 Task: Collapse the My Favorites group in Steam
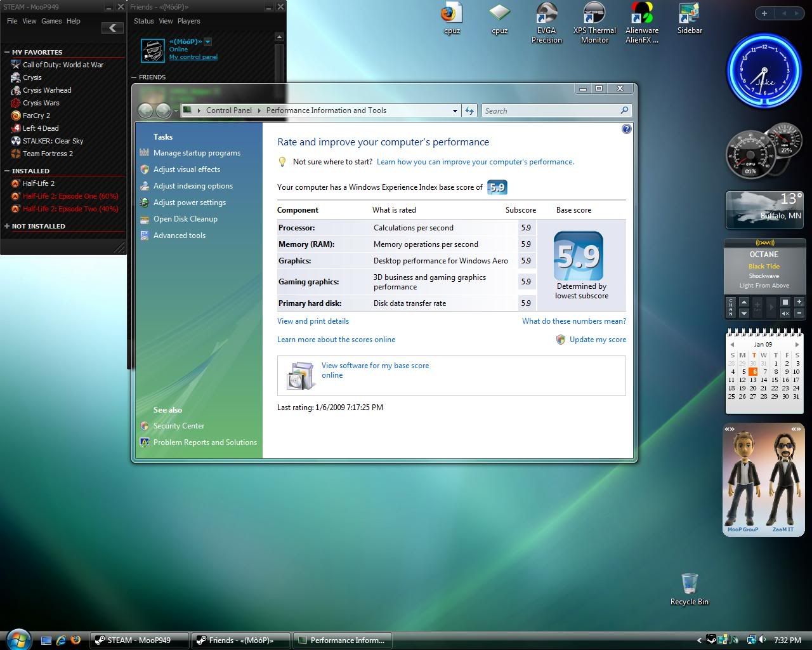(x=7, y=52)
